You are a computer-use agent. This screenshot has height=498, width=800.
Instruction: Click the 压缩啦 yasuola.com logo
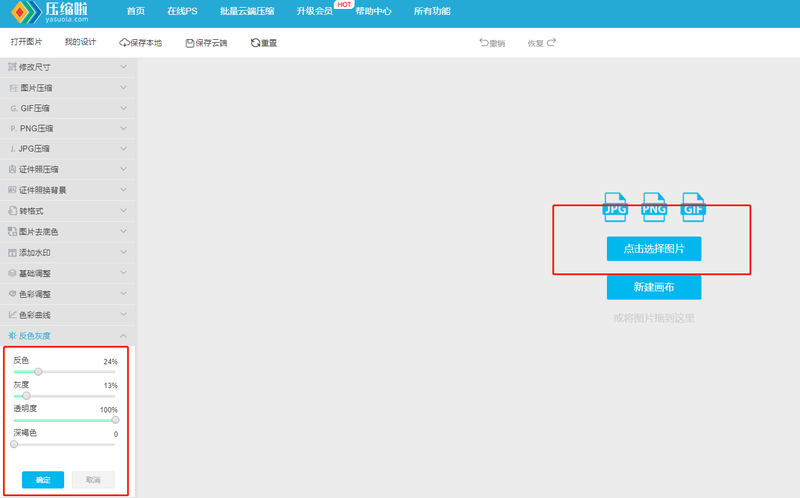(x=50, y=12)
